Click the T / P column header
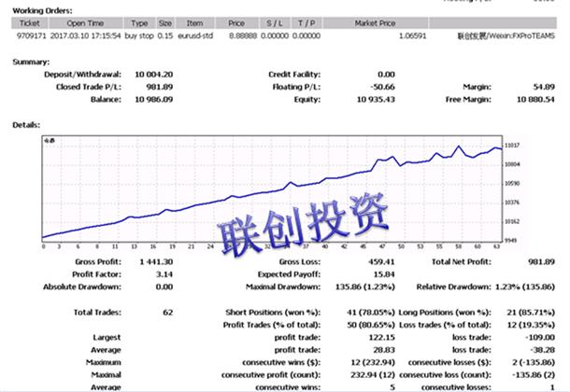Viewport: 570px width, 392px height. (306, 23)
